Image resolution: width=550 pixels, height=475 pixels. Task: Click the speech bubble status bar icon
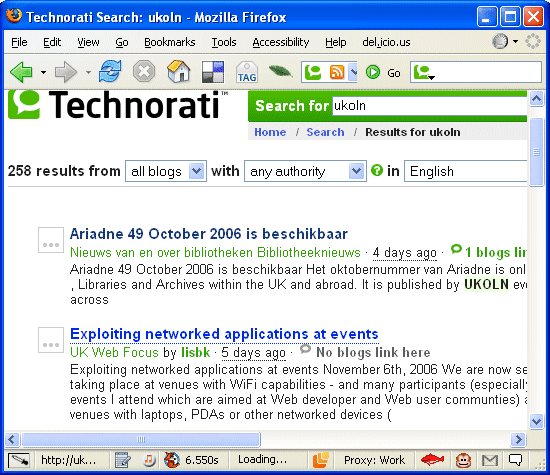516,460
